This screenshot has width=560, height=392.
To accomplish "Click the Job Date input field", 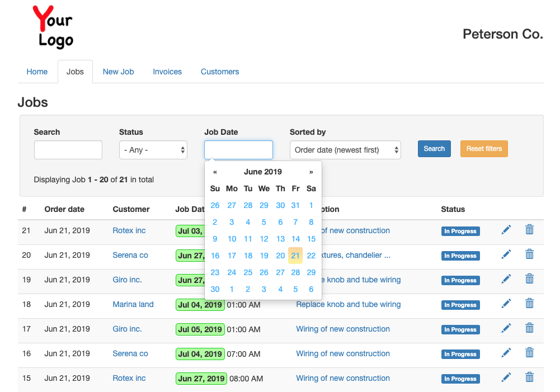I will [238, 150].
